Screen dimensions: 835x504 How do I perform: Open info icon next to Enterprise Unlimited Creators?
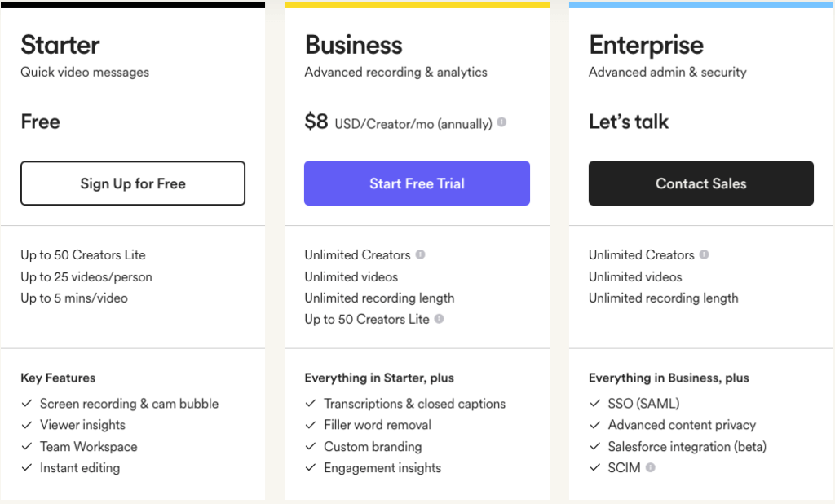click(704, 254)
